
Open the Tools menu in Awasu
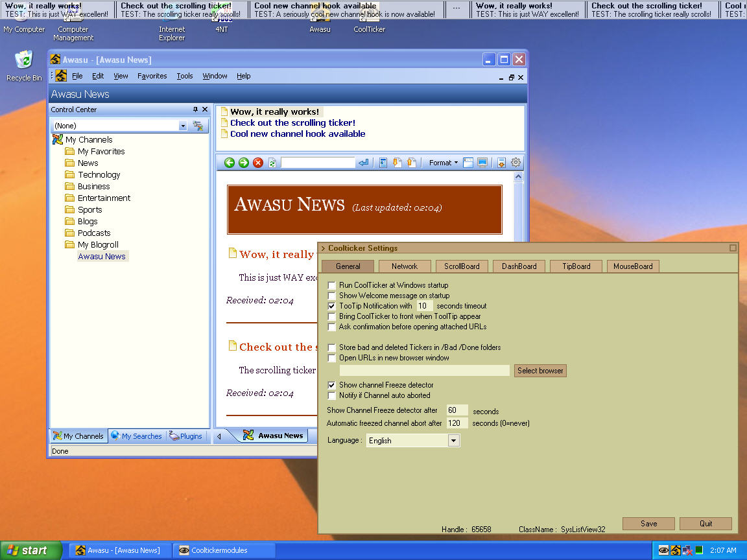[x=185, y=76]
